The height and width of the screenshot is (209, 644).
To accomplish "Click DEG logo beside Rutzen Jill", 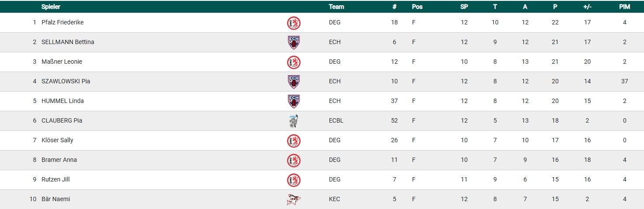I will (x=293, y=180).
